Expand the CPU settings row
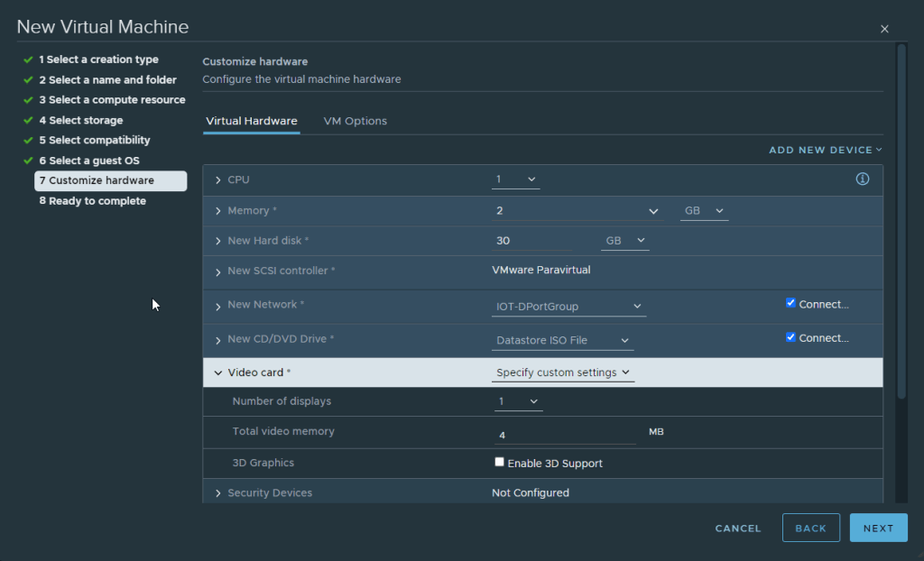This screenshot has height=561, width=924. click(x=217, y=180)
